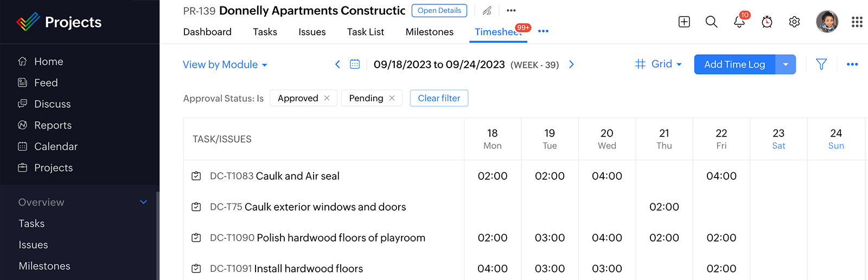868x280 pixels.
Task: Open the user profile avatar
Action: (827, 22)
